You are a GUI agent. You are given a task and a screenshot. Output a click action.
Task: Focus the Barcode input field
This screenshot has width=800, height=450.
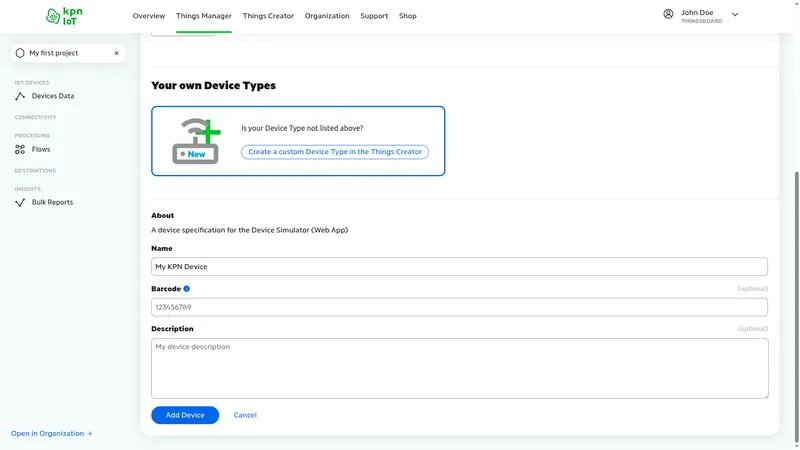tap(459, 307)
